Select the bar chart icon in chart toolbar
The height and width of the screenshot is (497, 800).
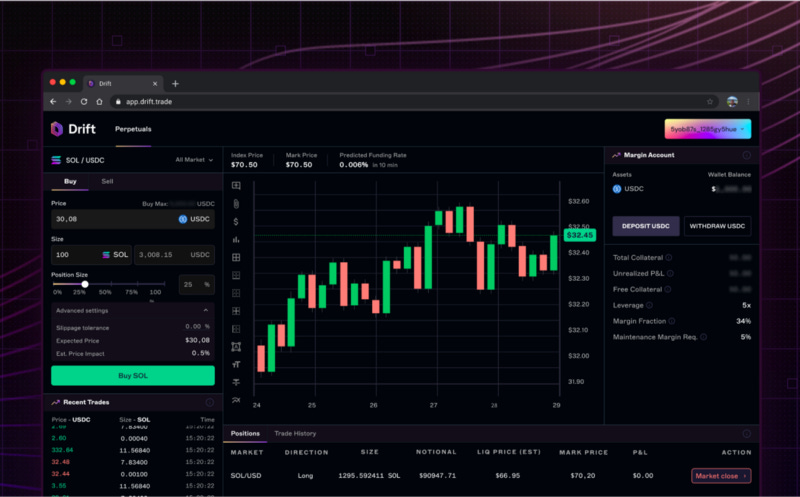pyautogui.click(x=236, y=239)
